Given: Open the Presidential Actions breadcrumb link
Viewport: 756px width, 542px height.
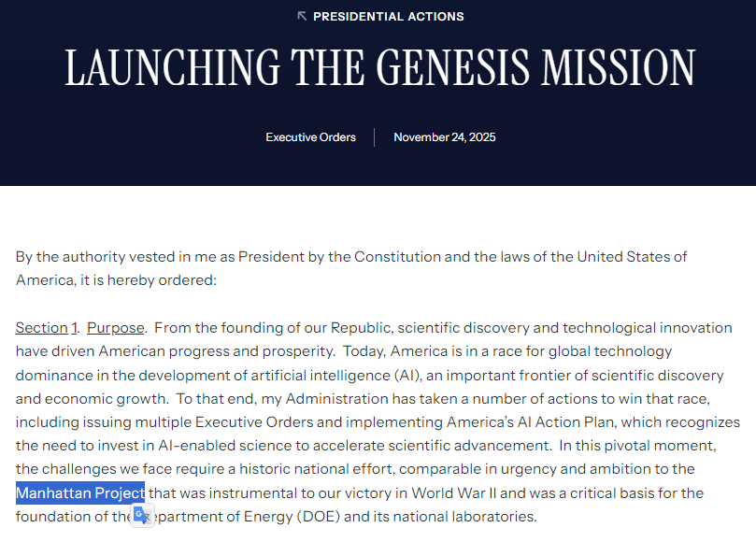Looking at the screenshot, I should (x=388, y=17).
